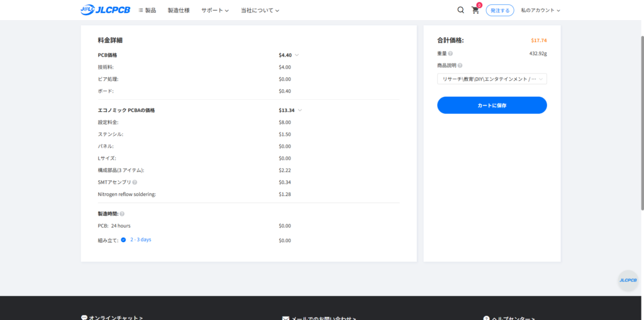The height and width of the screenshot is (320, 644).
Task: Click the 発注する button
Action: 500,10
